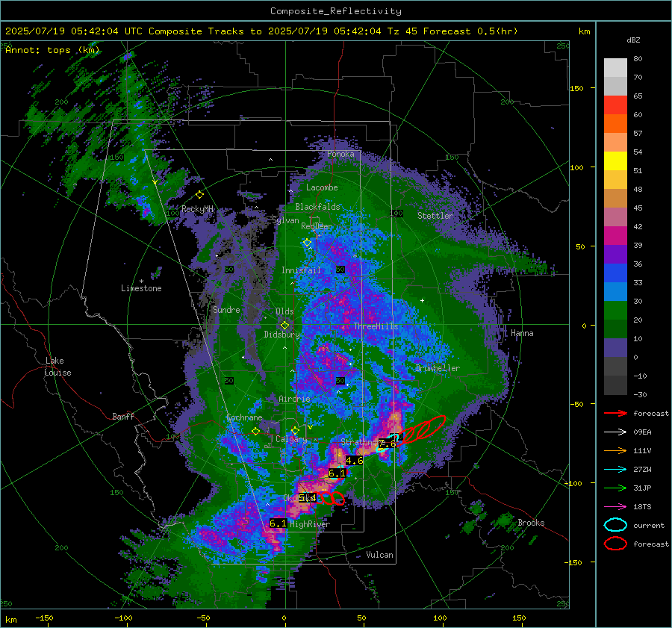Click the 5.4 storm top label at Okotoks
672x628 pixels.
pos(308,497)
